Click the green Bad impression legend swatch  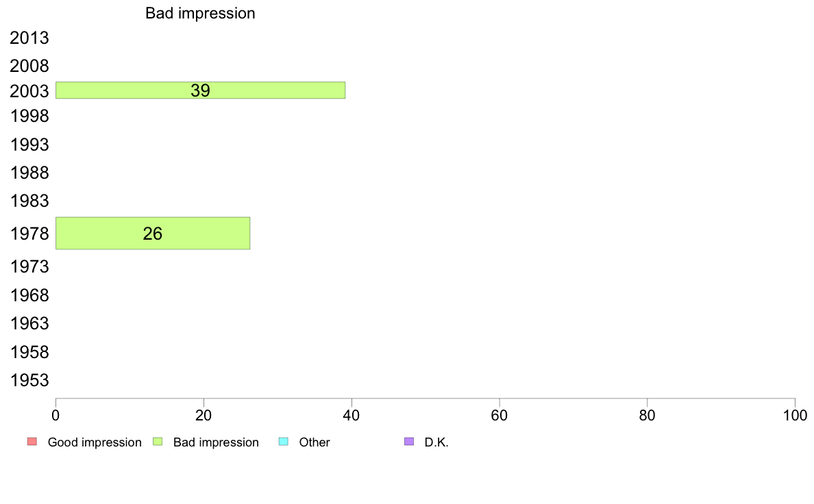pos(158,442)
